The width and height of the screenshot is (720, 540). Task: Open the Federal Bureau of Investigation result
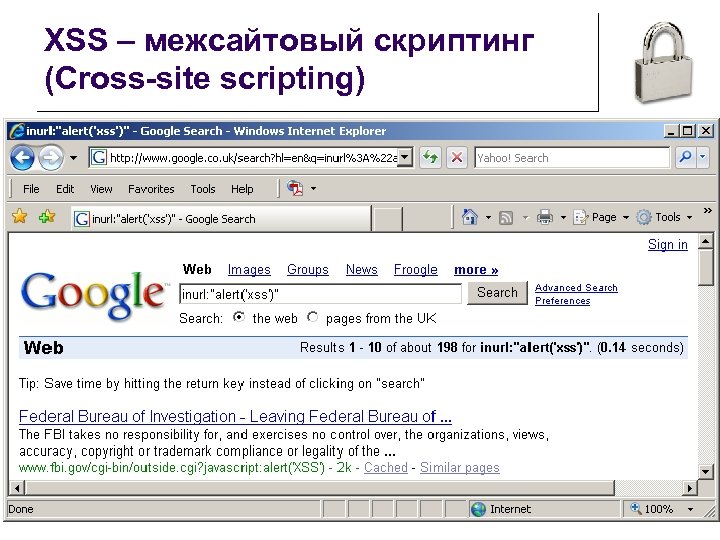[x=235, y=416]
